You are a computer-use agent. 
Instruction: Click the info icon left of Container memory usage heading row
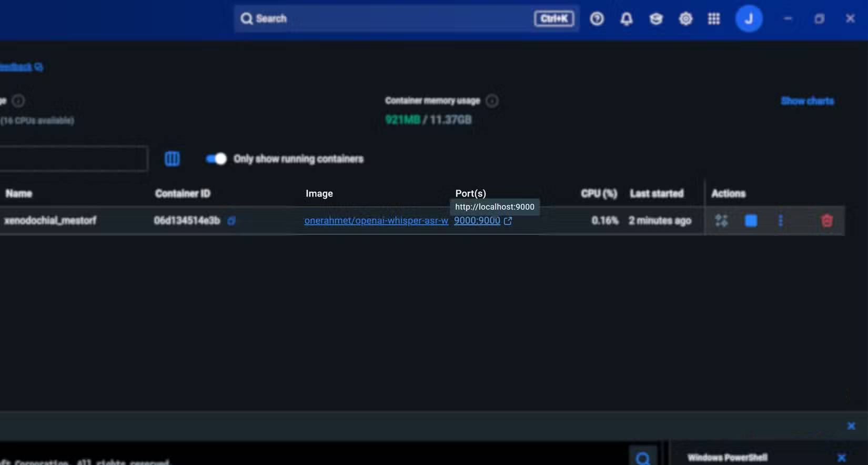pyautogui.click(x=18, y=101)
